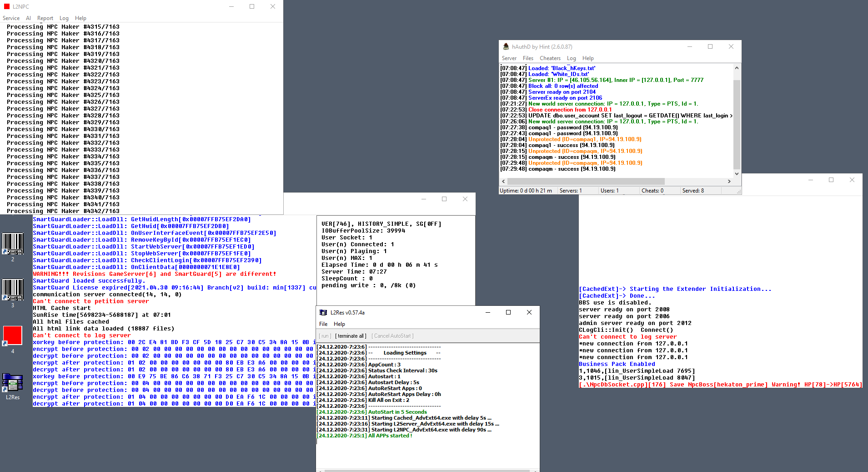Open the Cheaters menu in hAuthD
This screenshot has height=472, width=868.
point(550,58)
